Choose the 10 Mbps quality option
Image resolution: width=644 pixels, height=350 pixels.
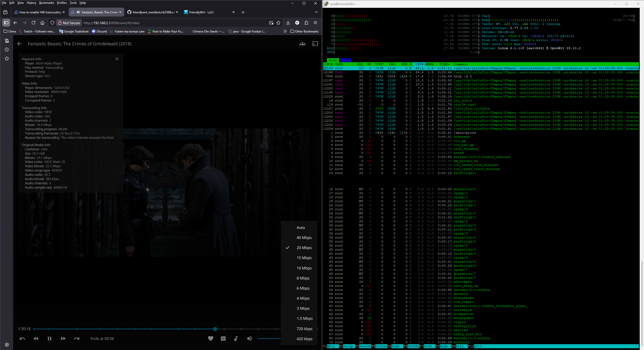point(304,268)
